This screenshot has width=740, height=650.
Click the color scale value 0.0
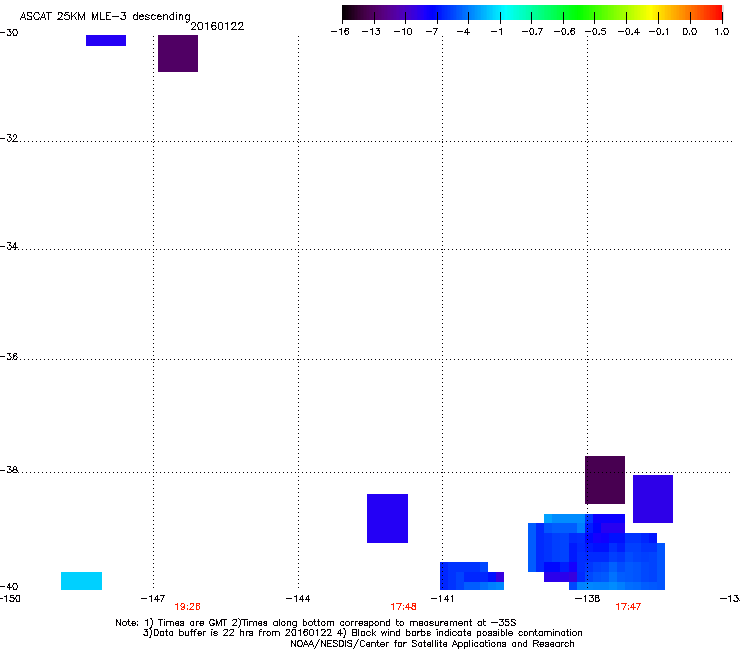click(x=690, y=32)
